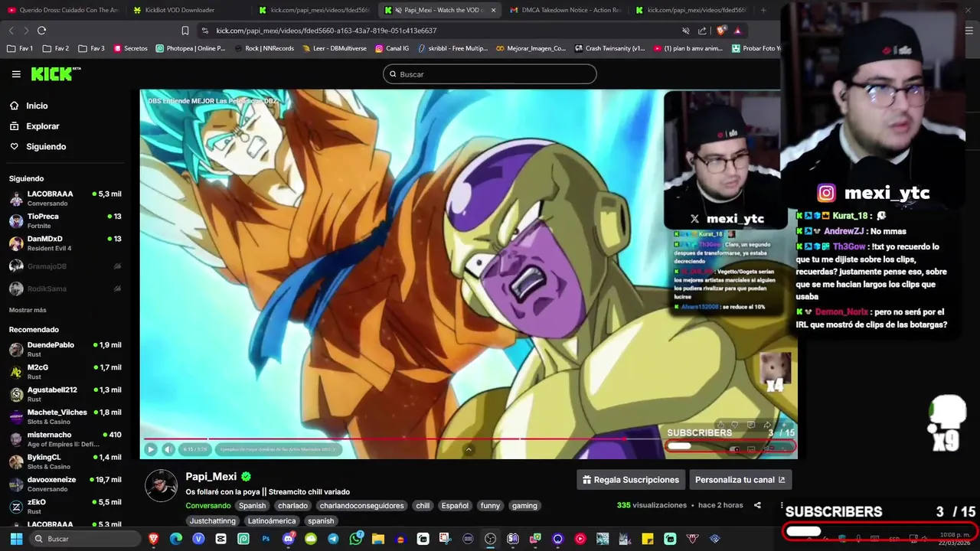Select the charlandoconseguidores tag
Viewport: 980px width, 551px height.
[361, 506]
